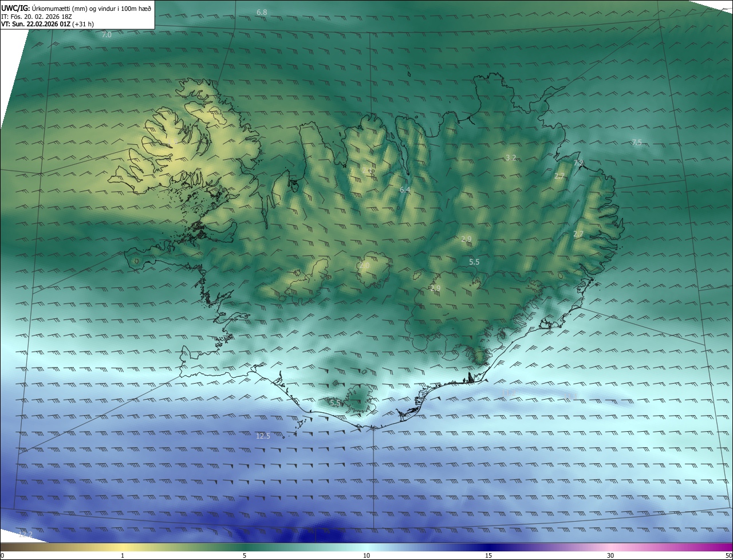Click the 12.2 value label on the map
Screen dimensions: 733x560
25,534
